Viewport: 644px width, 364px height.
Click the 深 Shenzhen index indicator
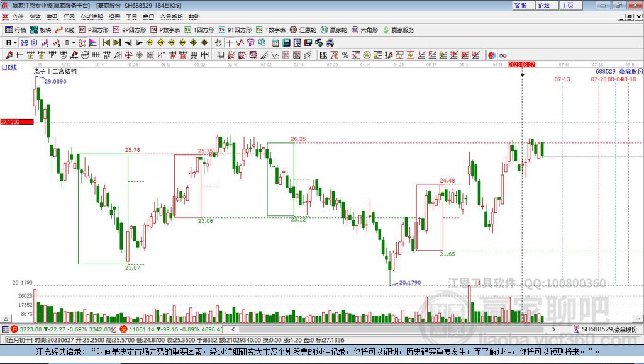point(124,329)
